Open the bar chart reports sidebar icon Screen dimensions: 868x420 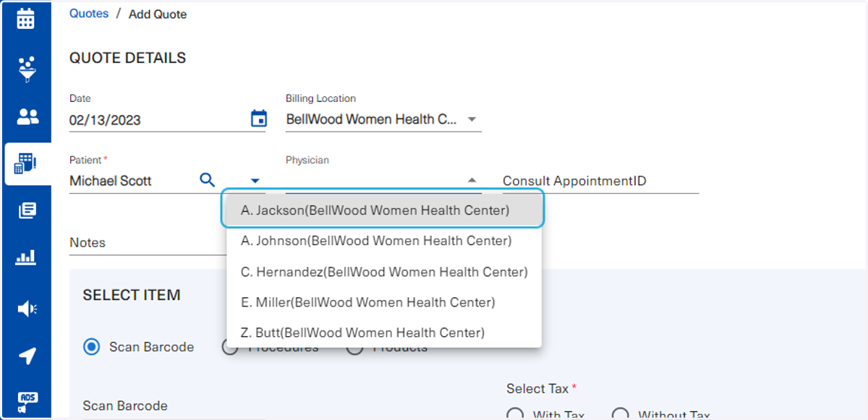(x=26, y=257)
